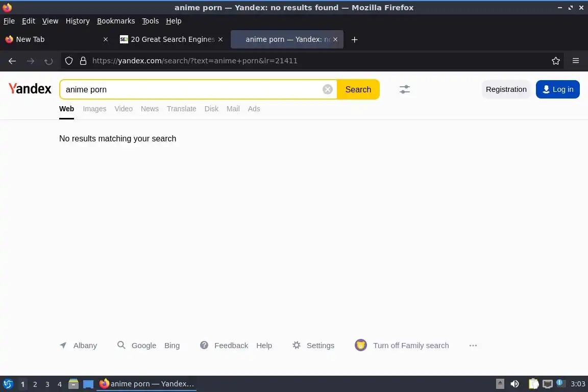The height and width of the screenshot is (392, 588).
Task: Click the forward navigation arrow
Action: 31,61
